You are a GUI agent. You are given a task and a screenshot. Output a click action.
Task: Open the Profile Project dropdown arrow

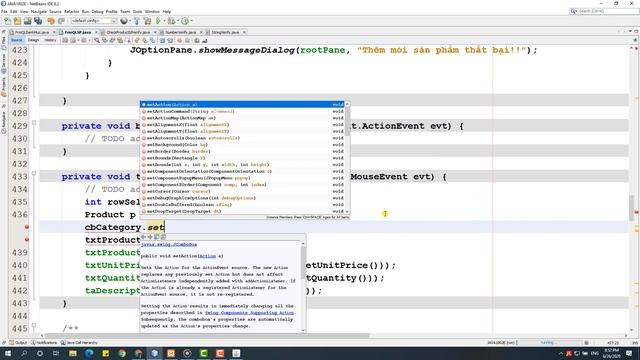191,21
